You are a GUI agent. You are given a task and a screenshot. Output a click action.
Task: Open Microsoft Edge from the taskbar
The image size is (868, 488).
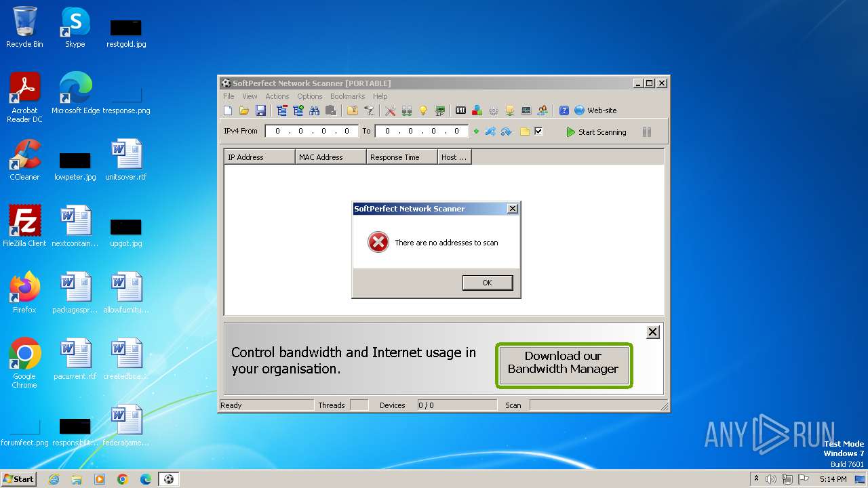[146, 479]
